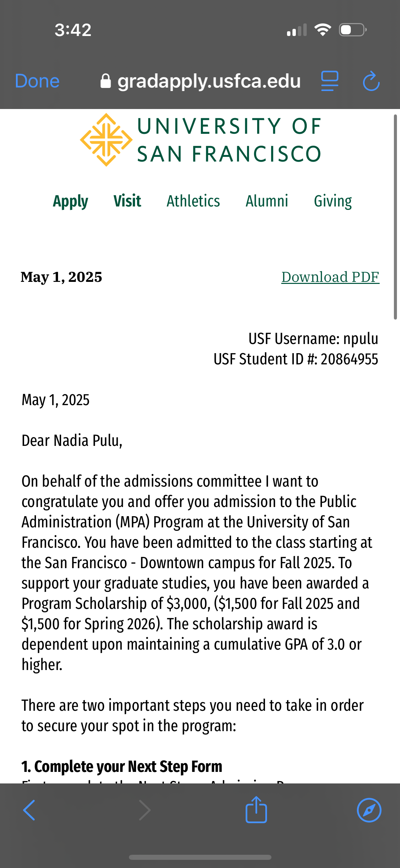This screenshot has height=868, width=400.
Task: Go to the Athletics link
Action: click(193, 201)
